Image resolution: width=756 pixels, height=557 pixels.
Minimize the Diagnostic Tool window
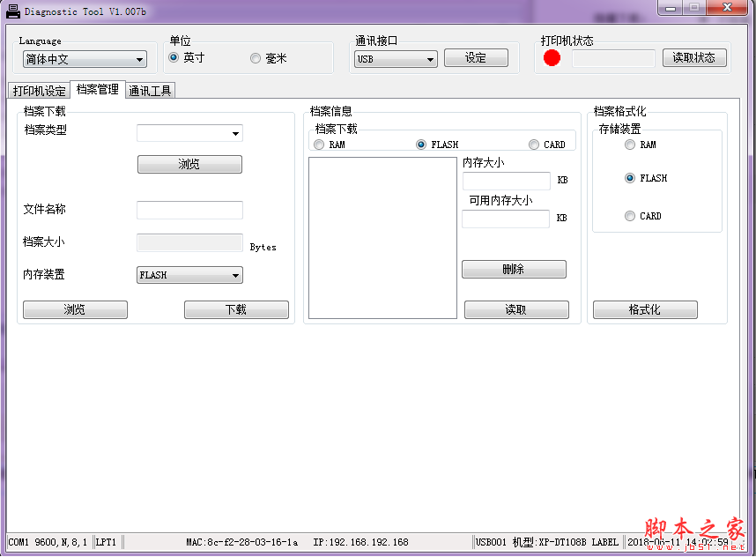(671, 8)
